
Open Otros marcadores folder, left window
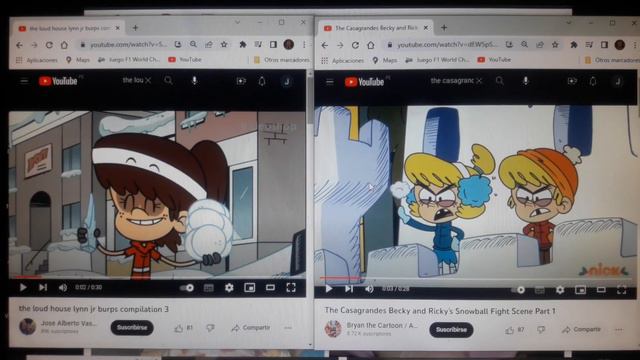pos(282,60)
